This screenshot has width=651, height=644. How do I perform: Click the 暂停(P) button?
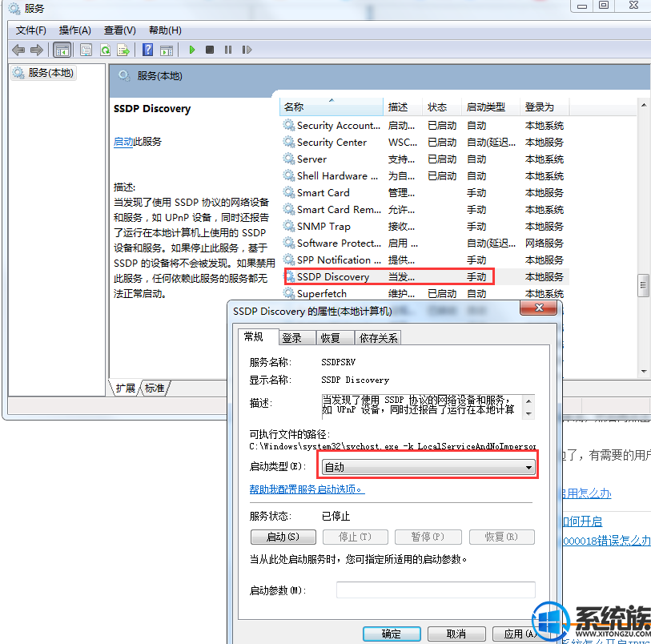coord(428,537)
